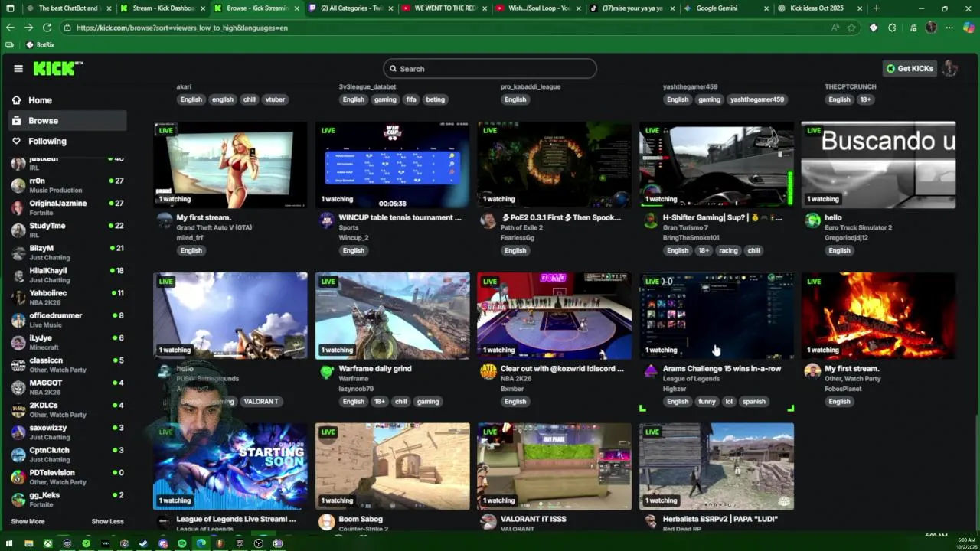The image size is (980, 551).
Task: Click the 'gaming' tag under Warframe daily grind
Action: click(428, 401)
